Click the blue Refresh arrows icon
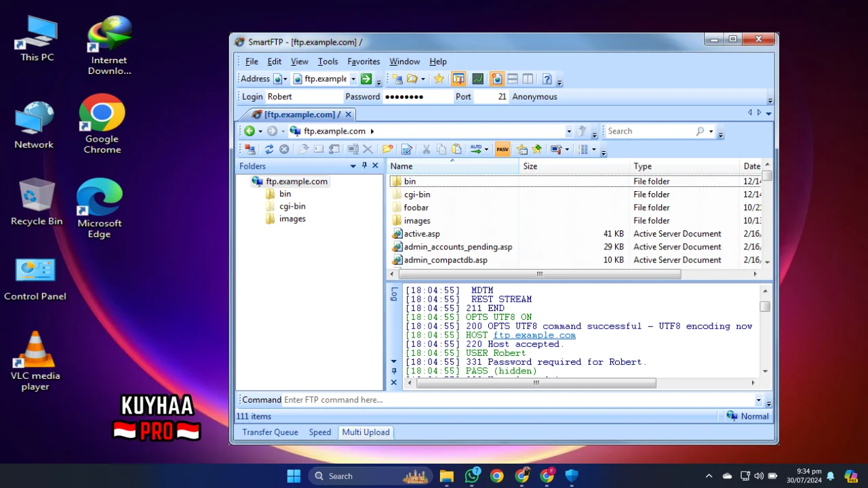The width and height of the screenshot is (868, 488). 269,149
